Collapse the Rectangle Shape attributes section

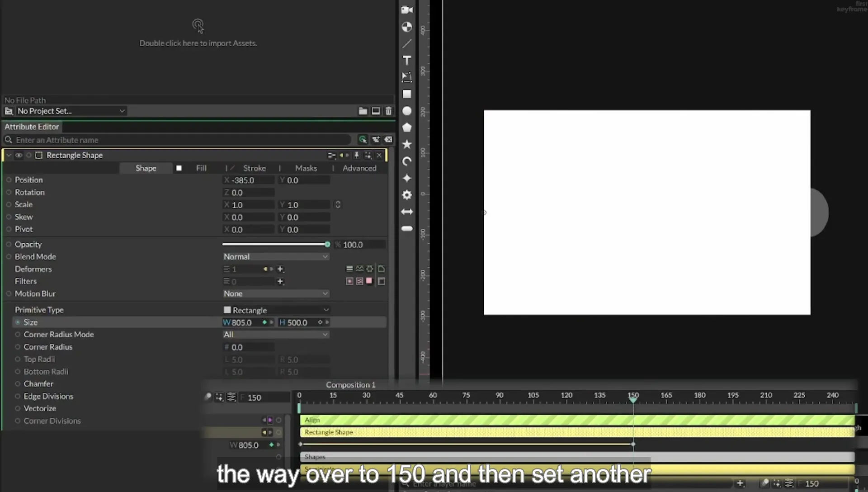[x=9, y=155]
